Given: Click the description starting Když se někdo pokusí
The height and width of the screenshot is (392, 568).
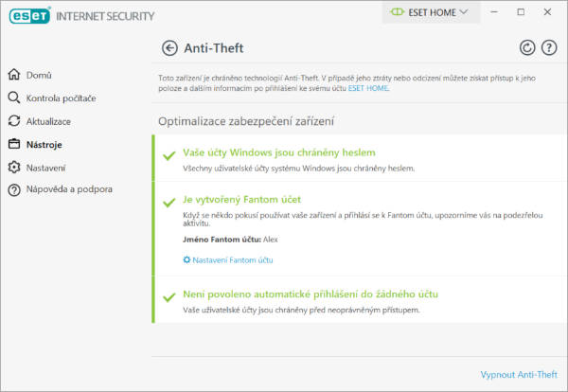Looking at the screenshot, I should pos(363,219).
